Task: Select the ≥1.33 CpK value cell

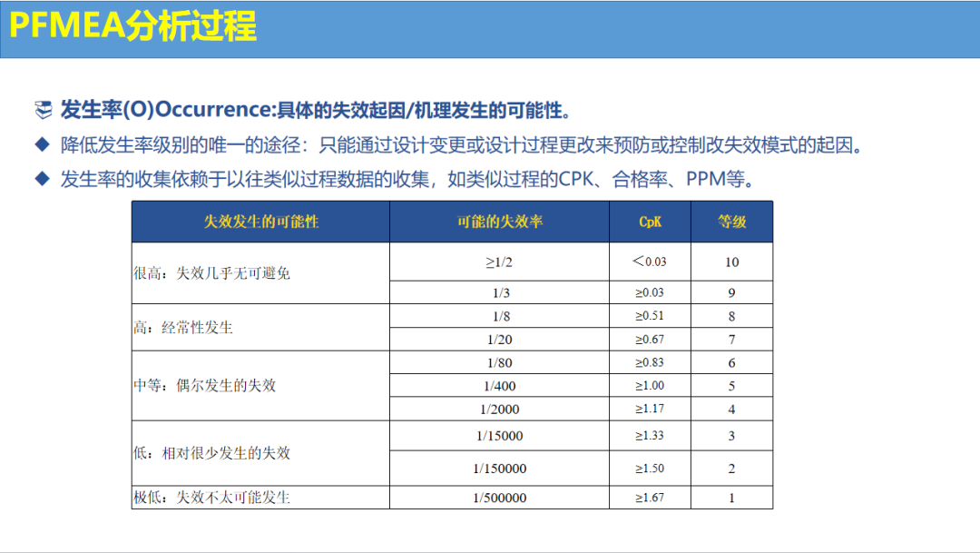Action: click(650, 435)
